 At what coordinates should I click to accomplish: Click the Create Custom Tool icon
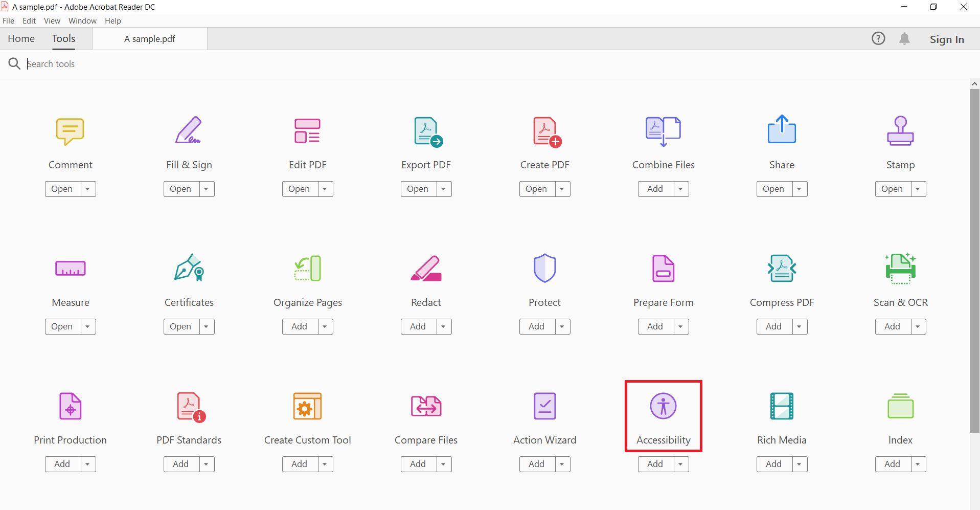[307, 406]
